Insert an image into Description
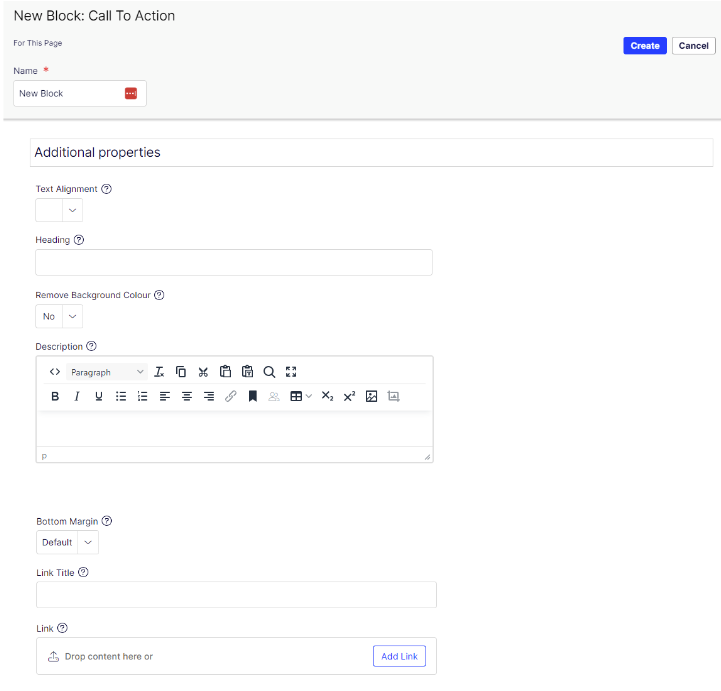The width and height of the screenshot is (721, 691). pyautogui.click(x=372, y=396)
